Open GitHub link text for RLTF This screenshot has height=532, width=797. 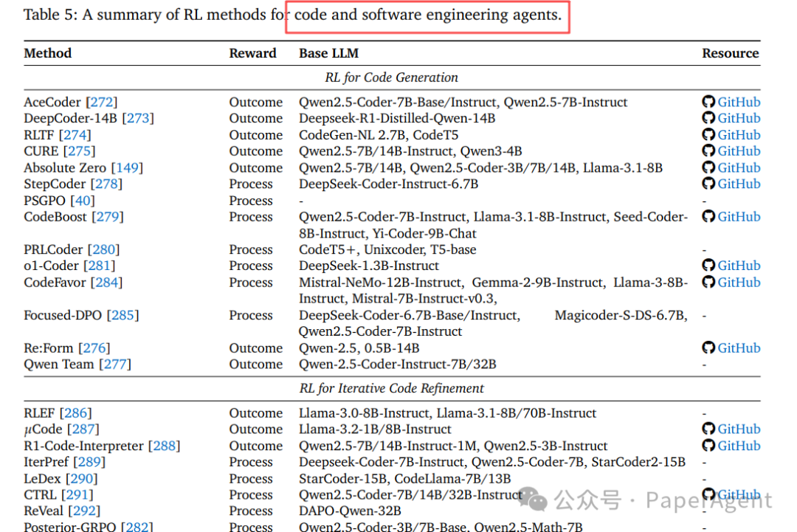coord(739,135)
